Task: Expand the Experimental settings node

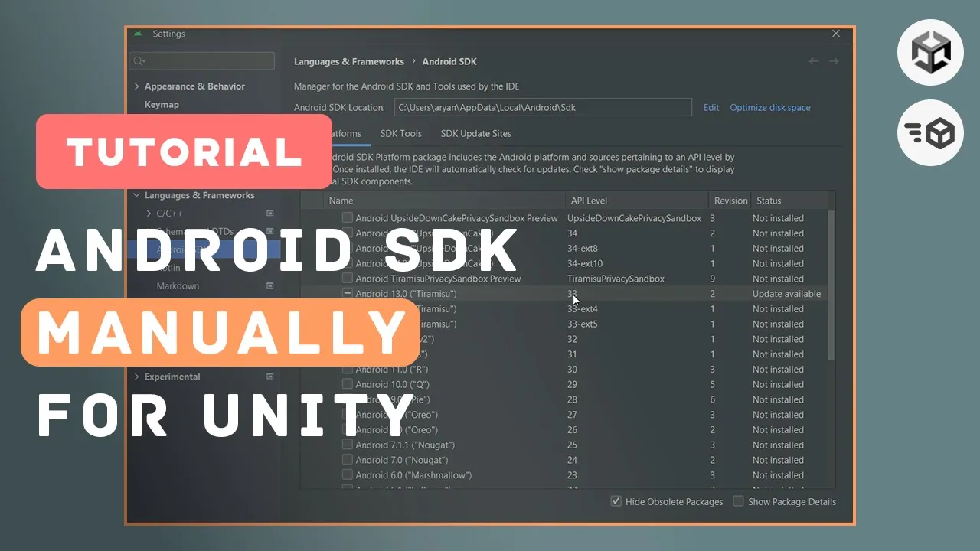Action: click(137, 377)
